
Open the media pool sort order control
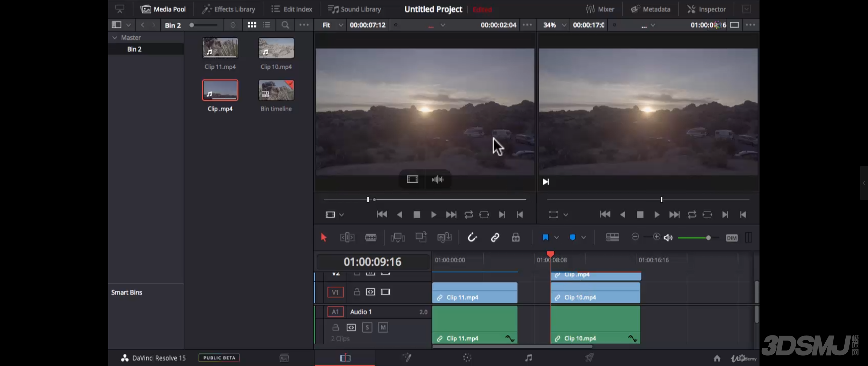pyautogui.click(x=233, y=25)
